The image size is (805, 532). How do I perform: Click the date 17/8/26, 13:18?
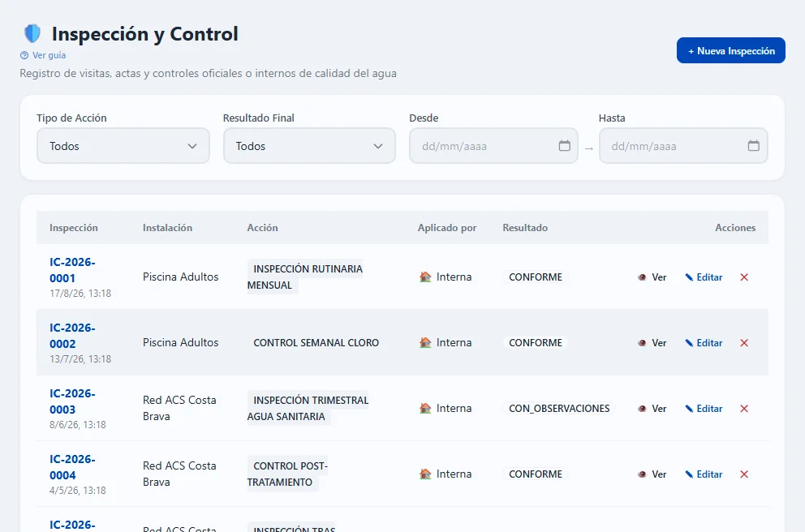80,294
